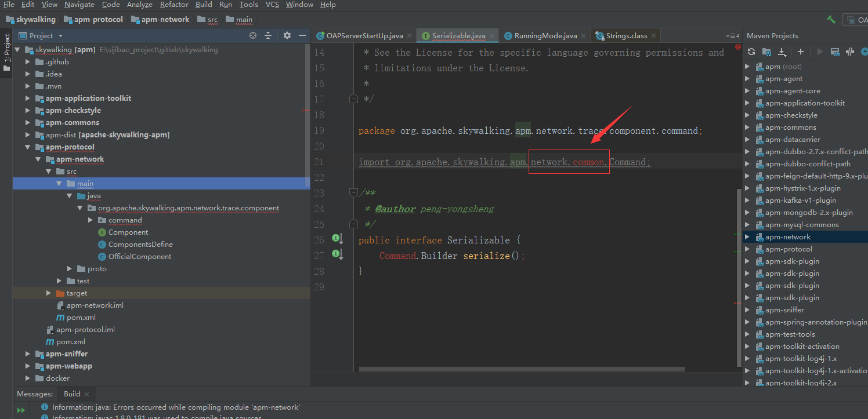Screen dimensions: 868x419
Task: Select apm-sniffer in Maven Projects
Action: point(784,309)
